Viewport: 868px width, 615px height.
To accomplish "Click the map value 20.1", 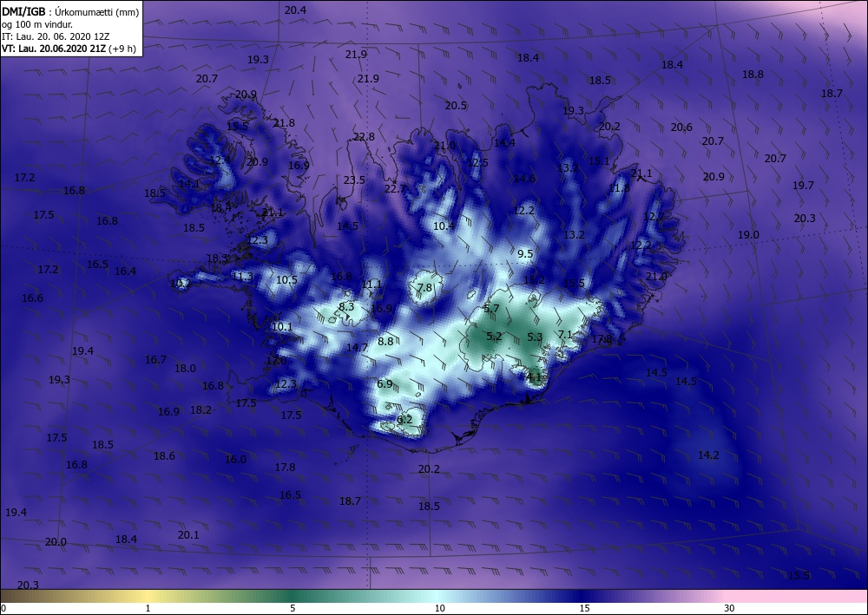I will click(x=188, y=535).
